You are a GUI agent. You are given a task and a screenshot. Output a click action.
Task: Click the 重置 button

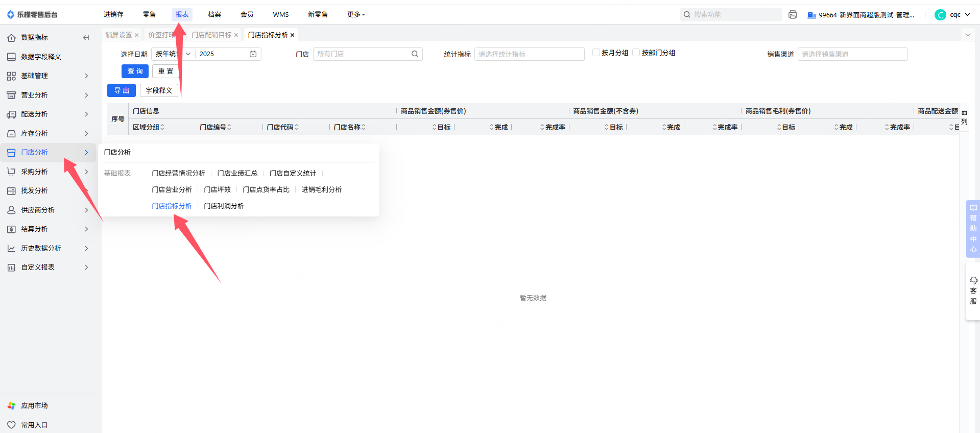(x=165, y=71)
